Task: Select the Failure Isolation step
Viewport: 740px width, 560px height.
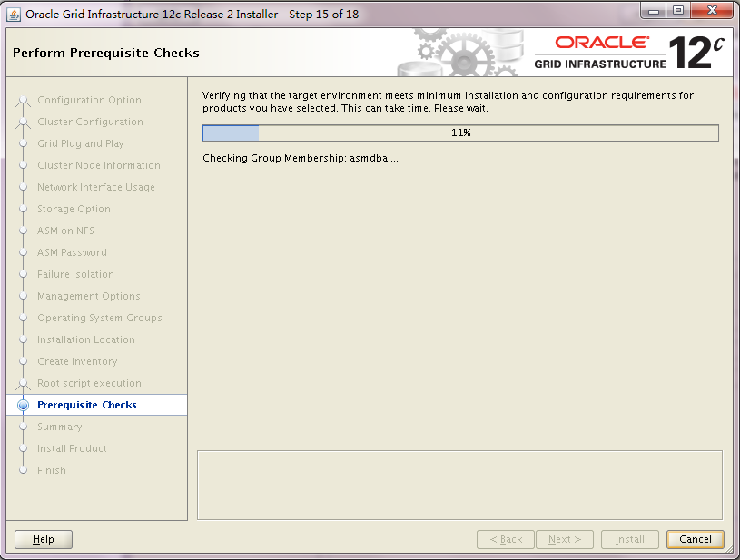Action: coord(75,274)
